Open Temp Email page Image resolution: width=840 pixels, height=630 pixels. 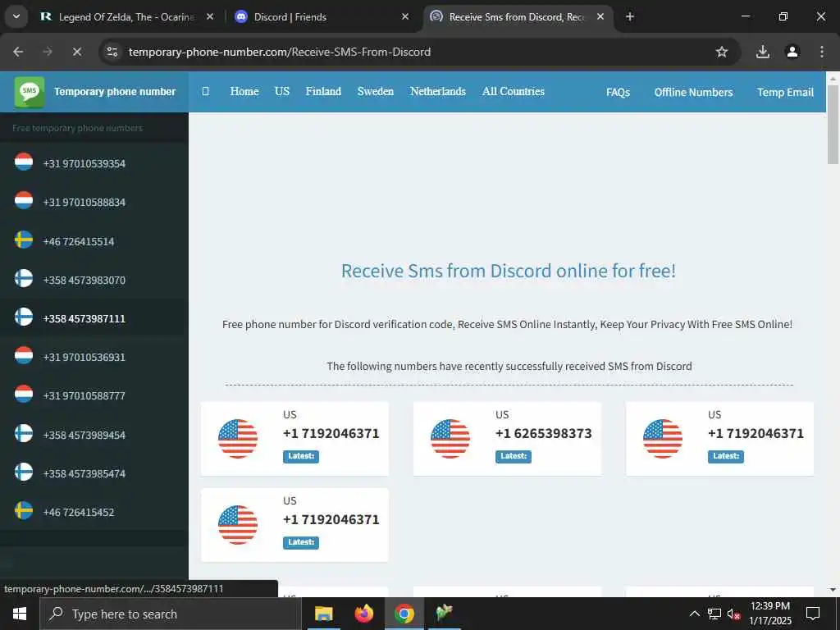pyautogui.click(x=785, y=92)
